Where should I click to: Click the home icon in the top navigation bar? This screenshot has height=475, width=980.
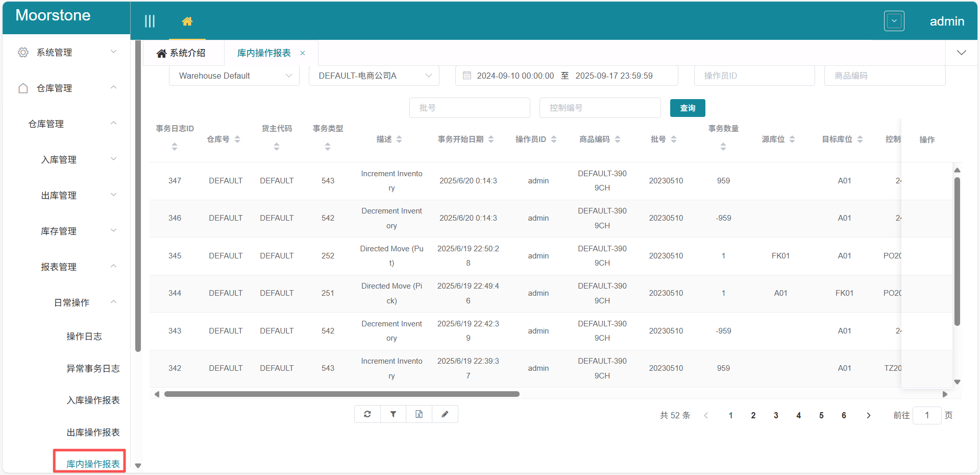pyautogui.click(x=187, y=21)
